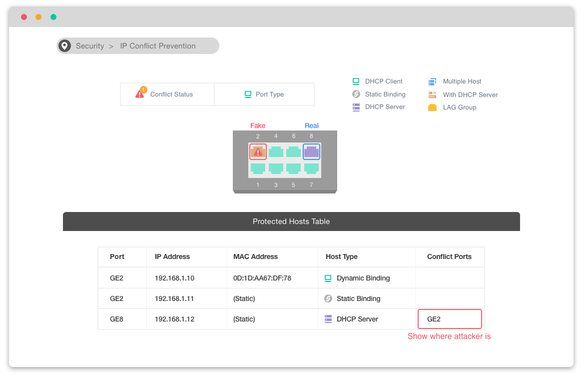Click the conflict warning triangle icon

[140, 93]
